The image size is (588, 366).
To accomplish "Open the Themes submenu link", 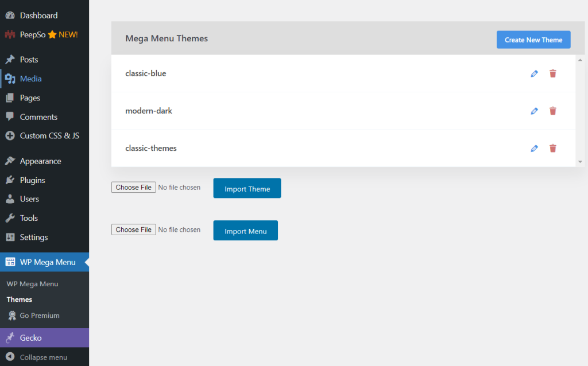I will click(x=19, y=299).
